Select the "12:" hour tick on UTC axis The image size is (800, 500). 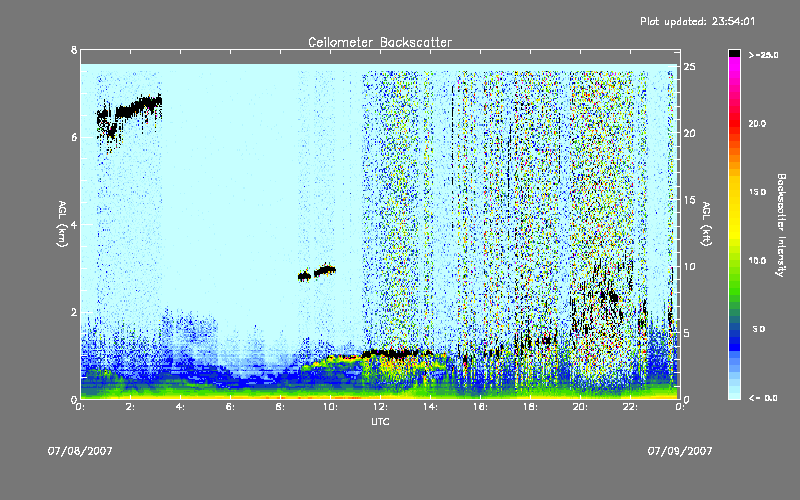coord(380,407)
